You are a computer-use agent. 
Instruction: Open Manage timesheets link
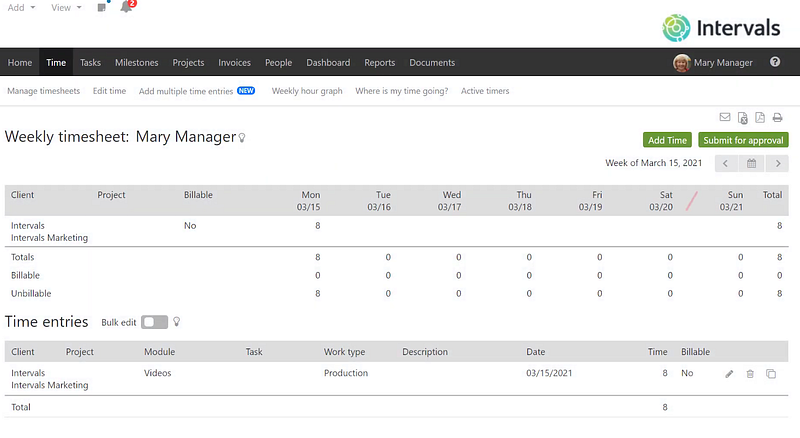pos(43,91)
